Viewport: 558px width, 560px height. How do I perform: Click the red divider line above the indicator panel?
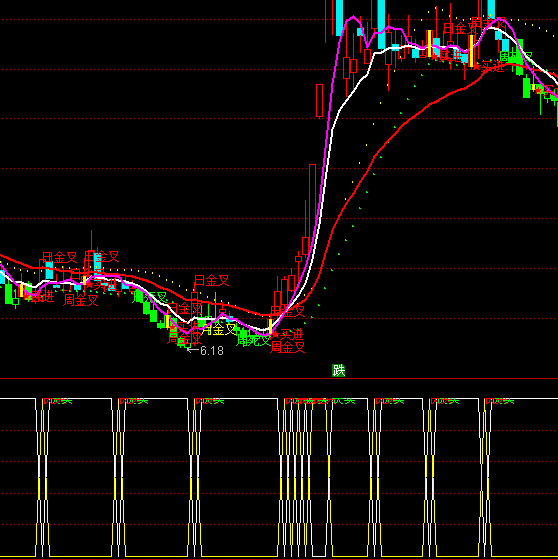[x=279, y=378]
